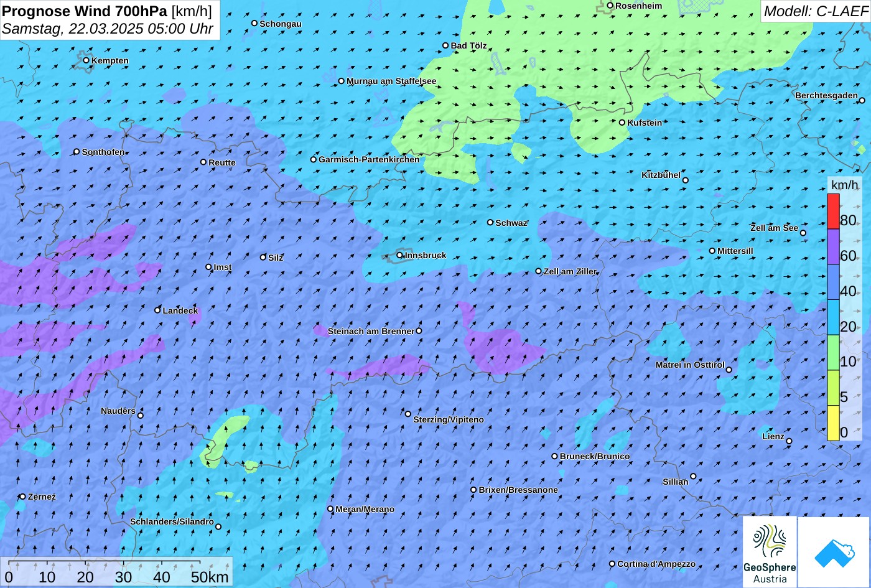Click the '50km' scale bar label
871x588 pixels.
pos(210,577)
